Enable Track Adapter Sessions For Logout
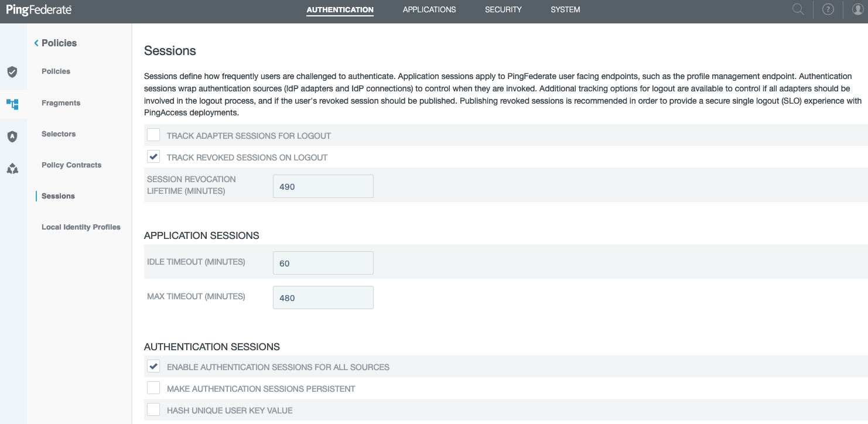This screenshot has width=868, height=424. pos(153,135)
